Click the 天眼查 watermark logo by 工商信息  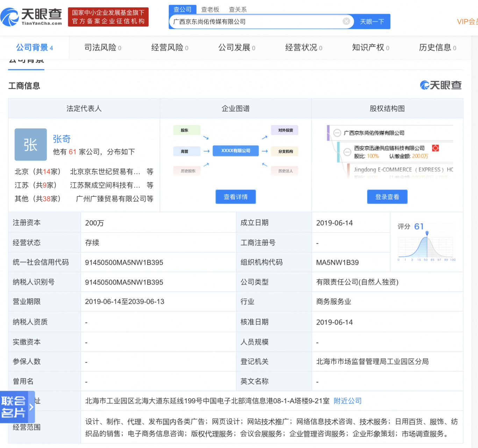pos(441,85)
